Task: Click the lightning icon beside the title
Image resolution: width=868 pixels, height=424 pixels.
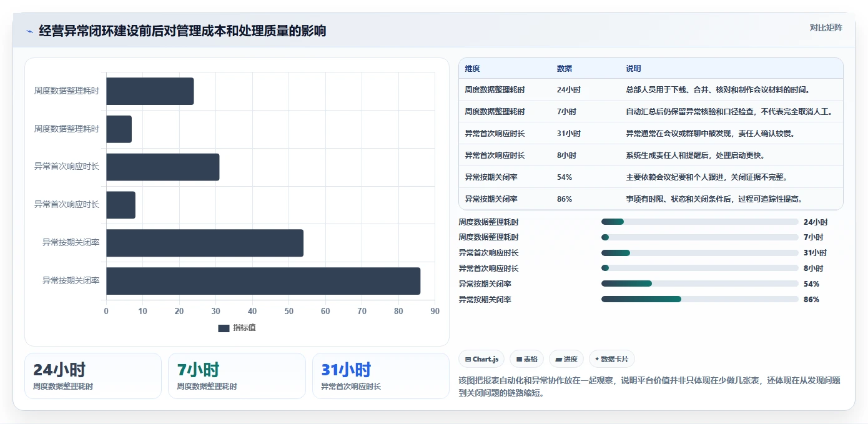Action: click(29, 31)
